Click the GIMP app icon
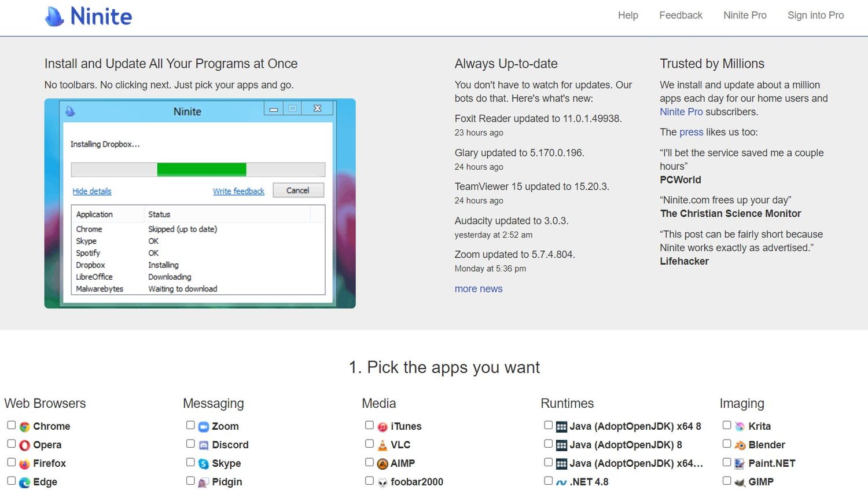Viewport: 868px width, 490px height. click(x=740, y=482)
